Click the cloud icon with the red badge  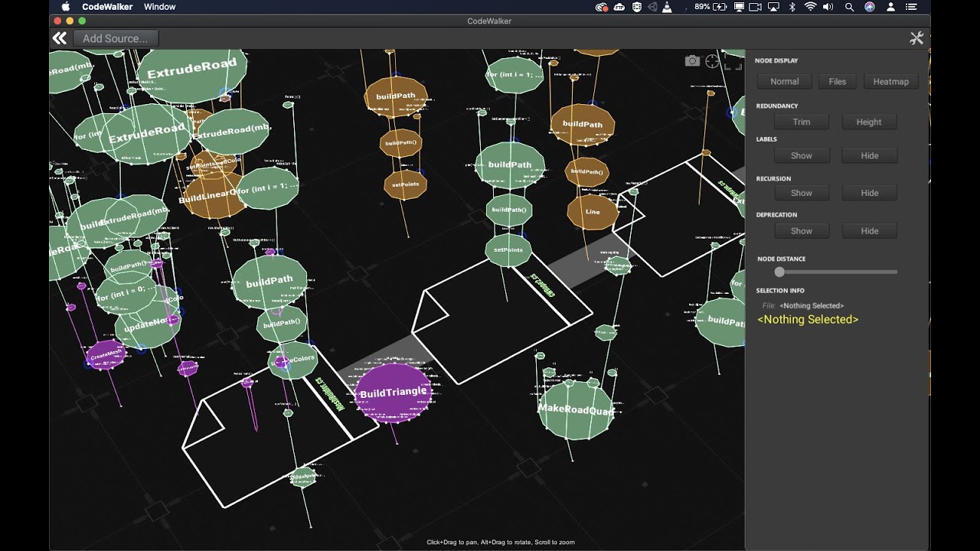pos(602,7)
